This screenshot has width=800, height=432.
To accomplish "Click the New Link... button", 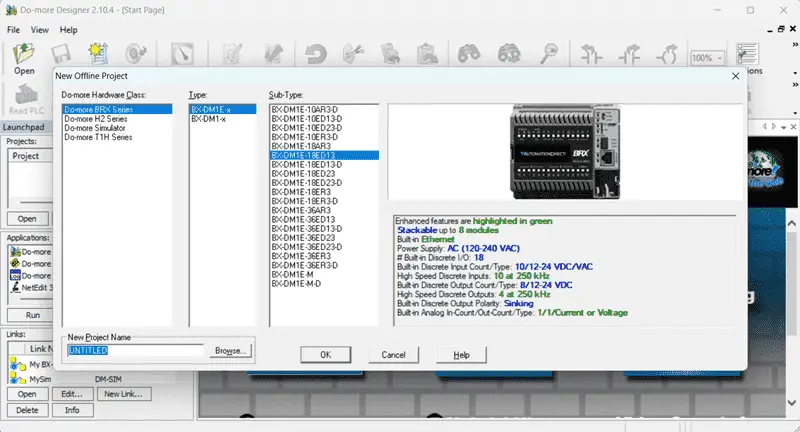I will point(123,394).
